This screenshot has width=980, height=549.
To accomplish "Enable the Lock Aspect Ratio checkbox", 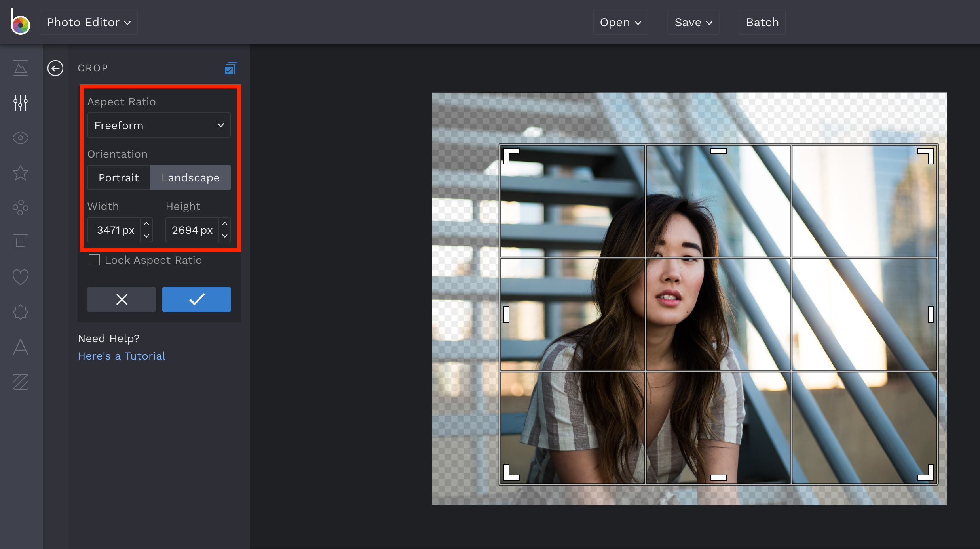I will 94,260.
